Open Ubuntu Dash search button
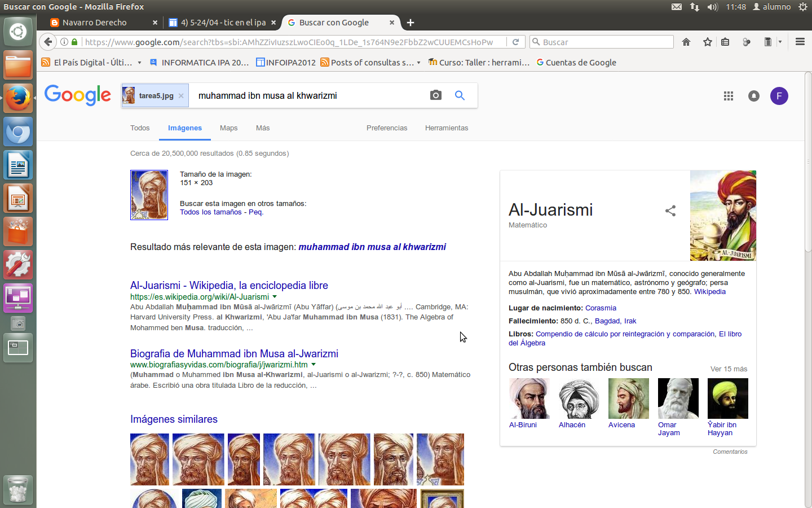 pyautogui.click(x=18, y=32)
